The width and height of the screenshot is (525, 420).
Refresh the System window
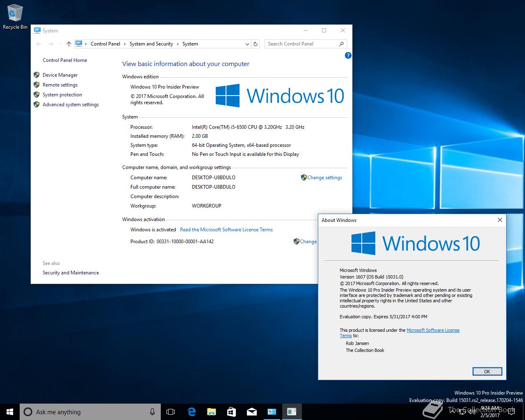(256, 44)
